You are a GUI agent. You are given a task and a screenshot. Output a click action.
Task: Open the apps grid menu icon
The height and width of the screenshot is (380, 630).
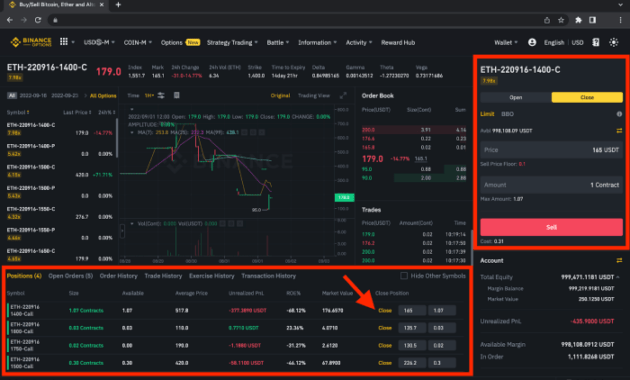tap(64, 41)
